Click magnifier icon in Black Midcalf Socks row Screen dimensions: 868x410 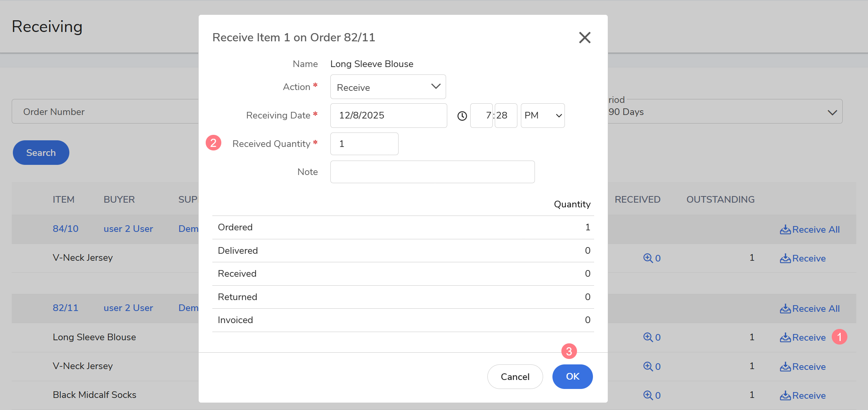647,395
